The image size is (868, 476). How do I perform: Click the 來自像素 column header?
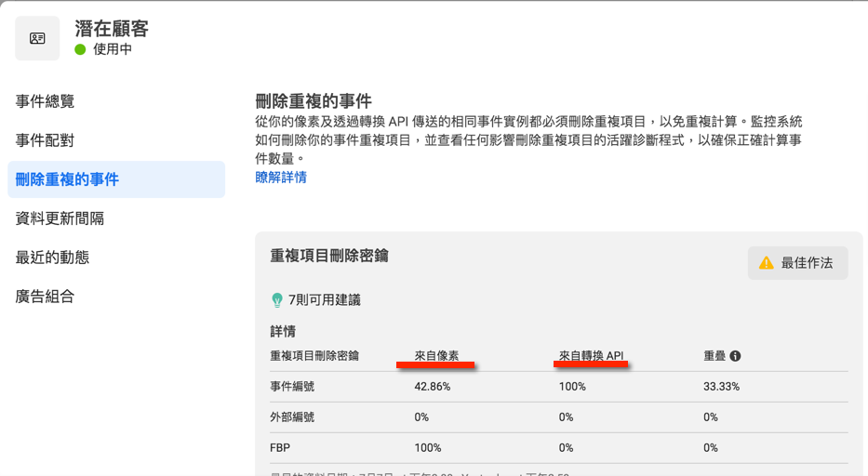tap(436, 355)
